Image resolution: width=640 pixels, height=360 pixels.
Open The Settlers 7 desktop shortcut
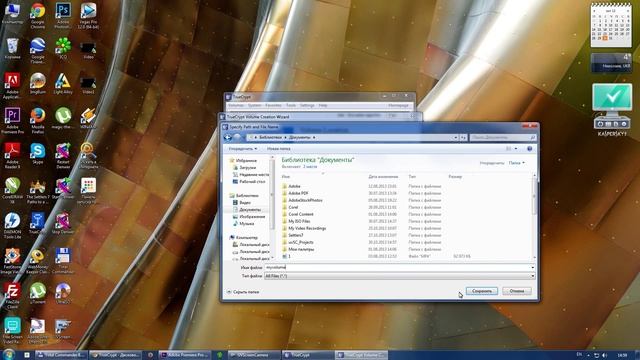click(38, 190)
